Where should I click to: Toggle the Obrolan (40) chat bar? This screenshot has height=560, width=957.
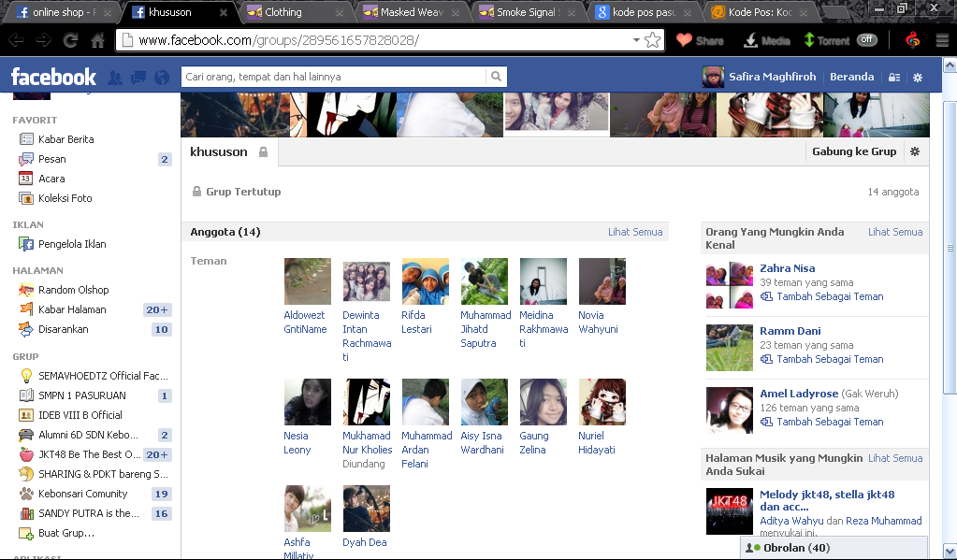(x=834, y=548)
